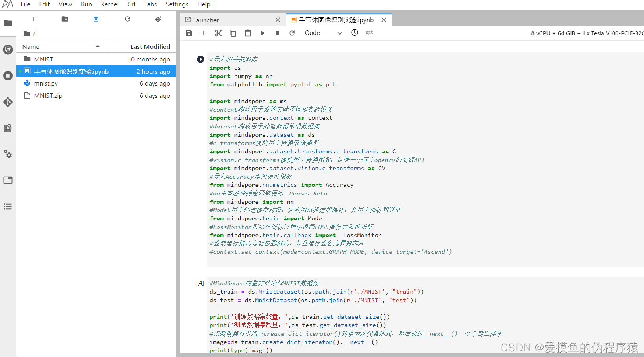Show the table of contents panel
Image resolution: width=644 pixels, height=357 pixels.
(x=8, y=206)
